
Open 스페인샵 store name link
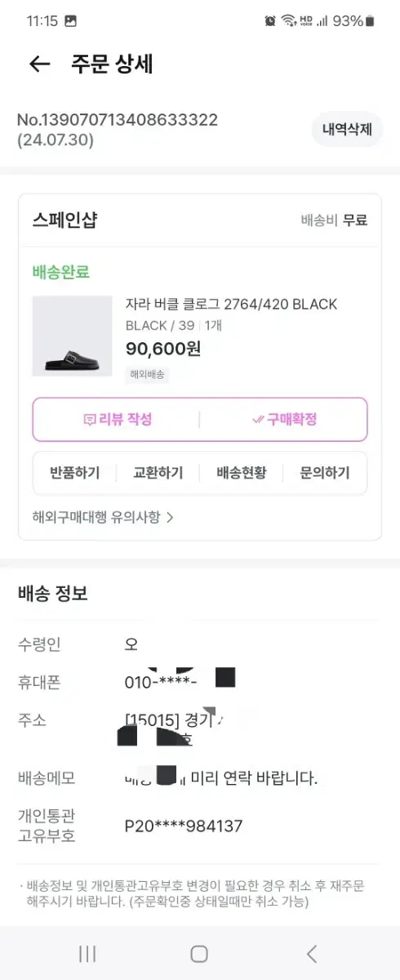coord(64,220)
